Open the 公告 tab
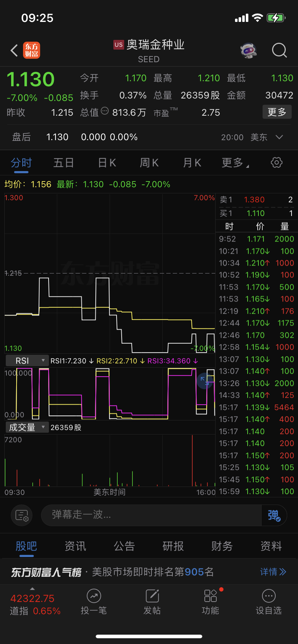The image size is (298, 644). point(124,546)
